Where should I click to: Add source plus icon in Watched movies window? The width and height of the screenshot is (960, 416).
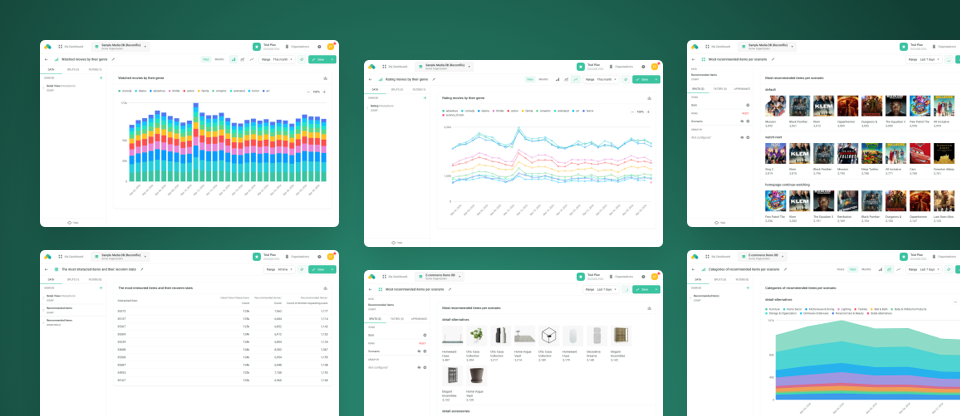101,78
